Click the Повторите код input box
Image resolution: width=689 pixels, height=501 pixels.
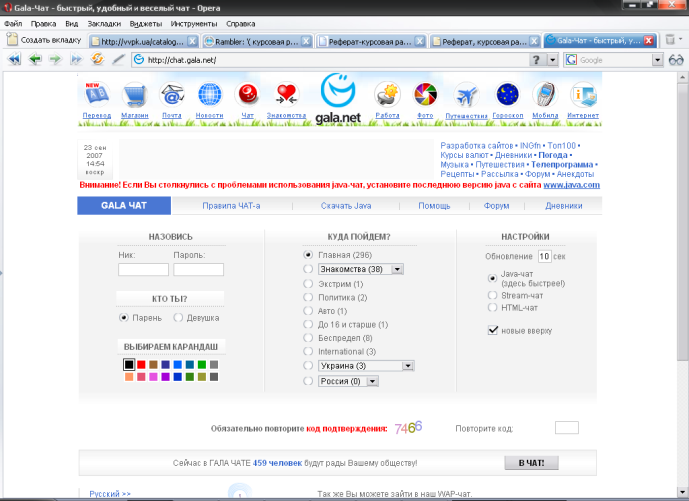(x=566, y=428)
